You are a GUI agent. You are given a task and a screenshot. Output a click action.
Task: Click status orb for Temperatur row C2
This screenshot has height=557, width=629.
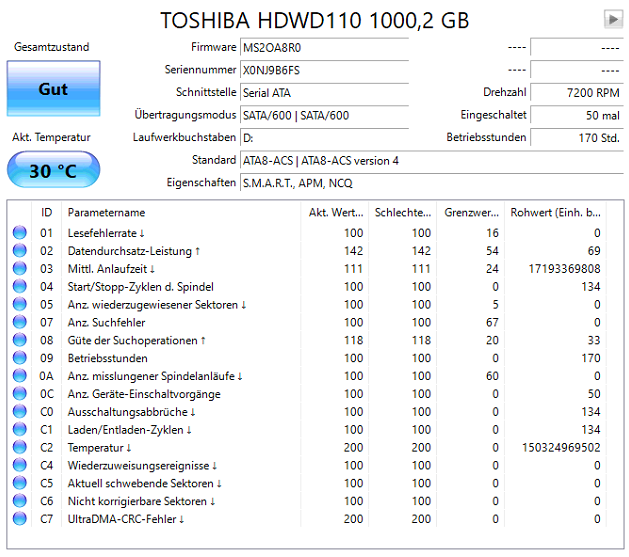19,447
